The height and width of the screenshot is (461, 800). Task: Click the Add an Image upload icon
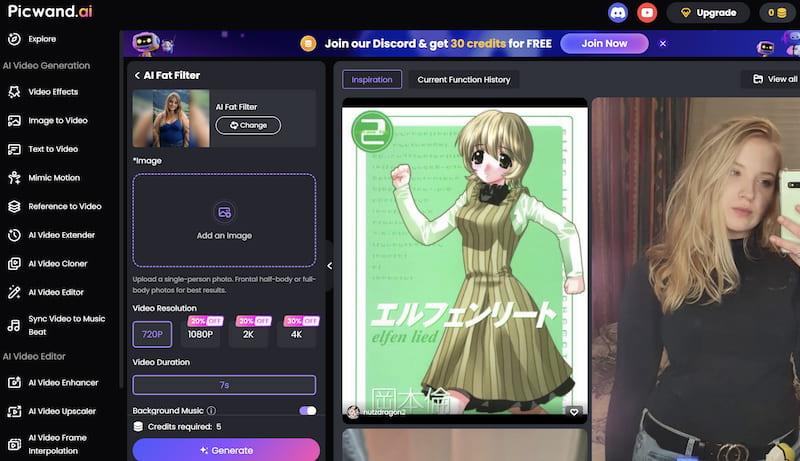click(x=224, y=212)
